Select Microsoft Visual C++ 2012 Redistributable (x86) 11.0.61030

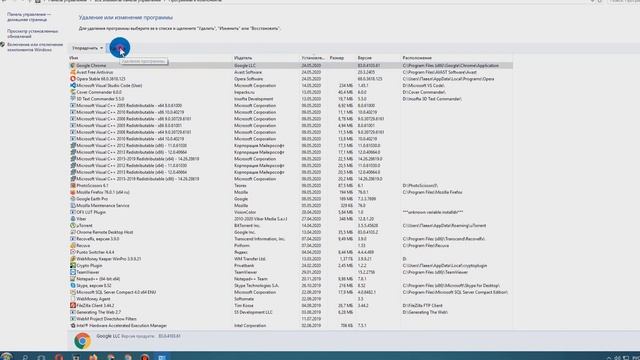coord(291,146)
